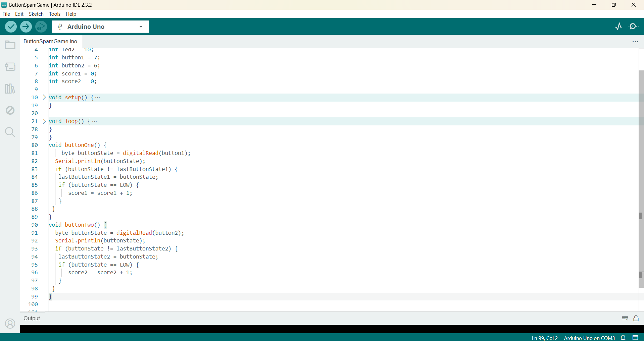Image resolution: width=644 pixels, height=341 pixels.
Task: Open the Edit menu
Action: tap(19, 14)
